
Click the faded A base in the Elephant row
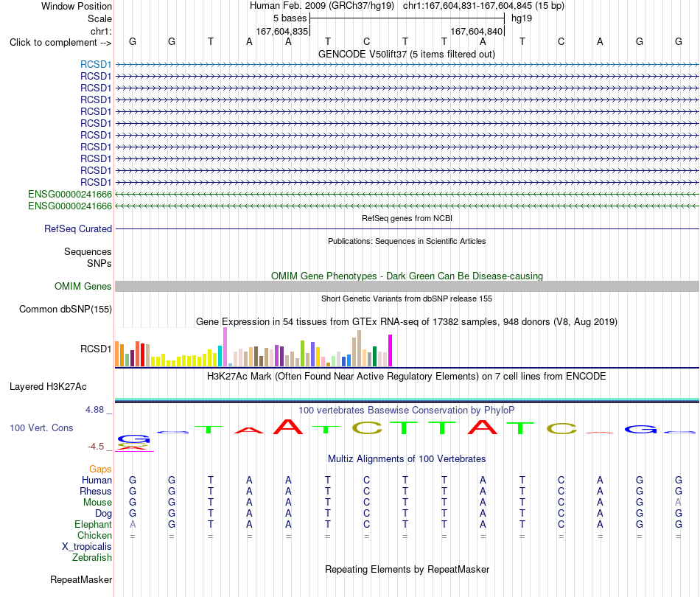click(133, 524)
